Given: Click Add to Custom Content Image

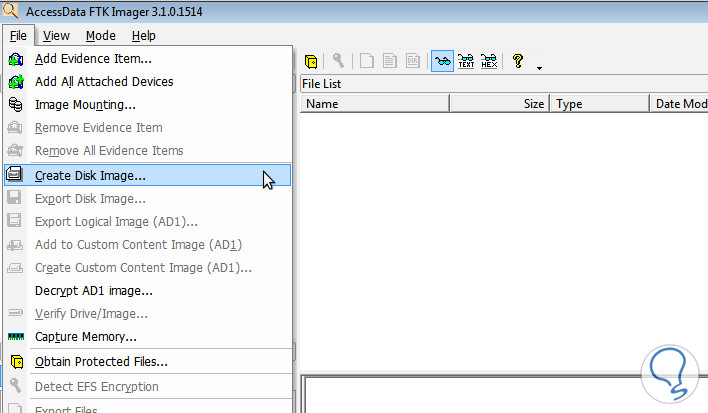Looking at the screenshot, I should click(148, 245).
